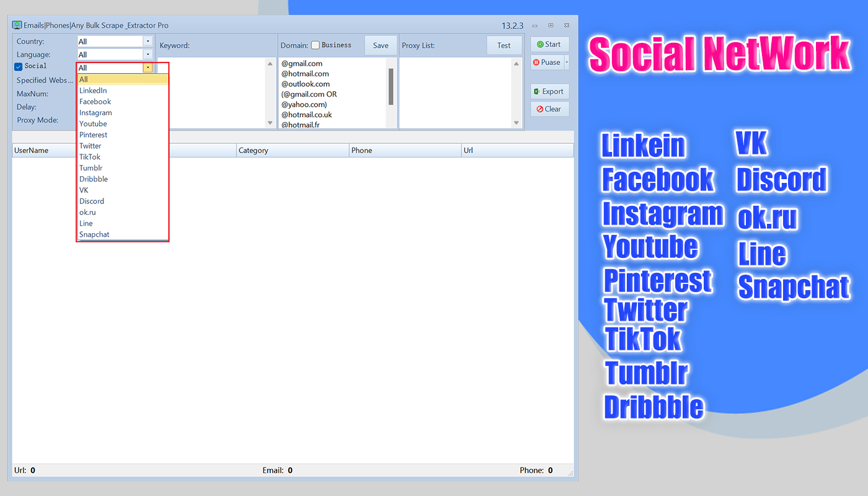868x496 pixels.
Task: Pick Youtube from the social list
Action: (123, 124)
